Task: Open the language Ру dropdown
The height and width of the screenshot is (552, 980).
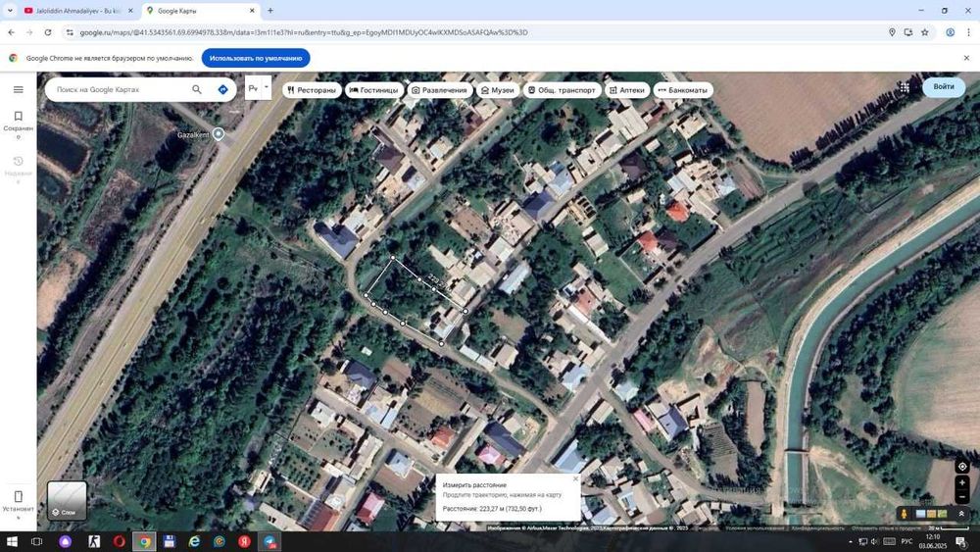Action: pos(258,89)
